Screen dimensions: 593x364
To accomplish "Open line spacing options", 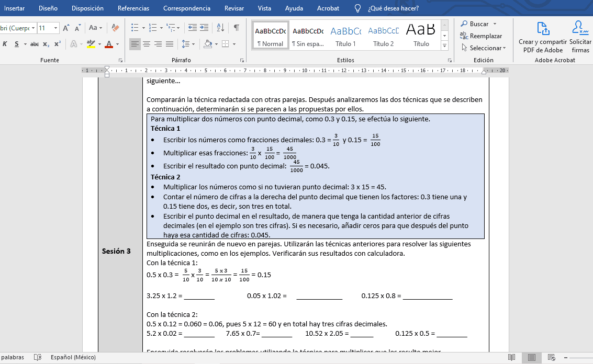I will pyautogui.click(x=188, y=44).
